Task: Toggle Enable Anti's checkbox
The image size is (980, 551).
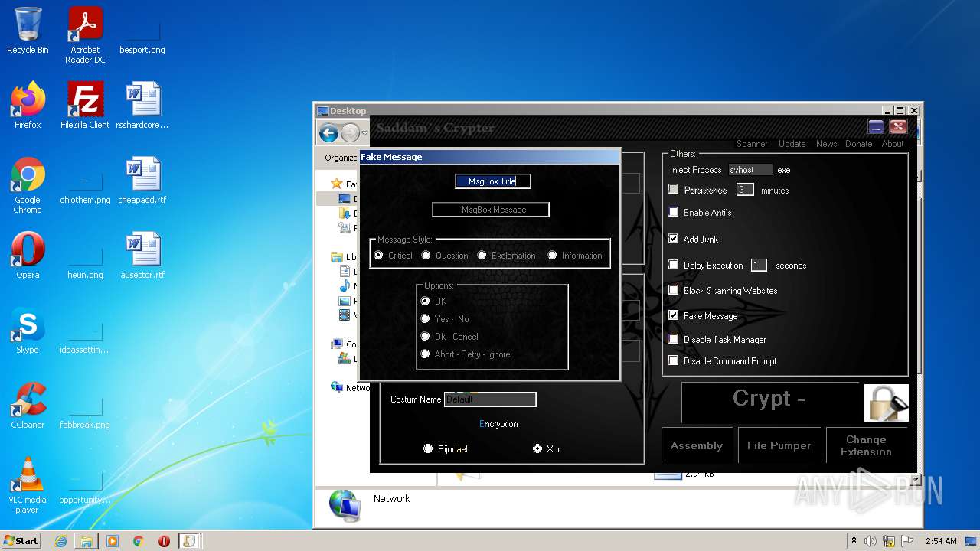Action: click(x=674, y=212)
